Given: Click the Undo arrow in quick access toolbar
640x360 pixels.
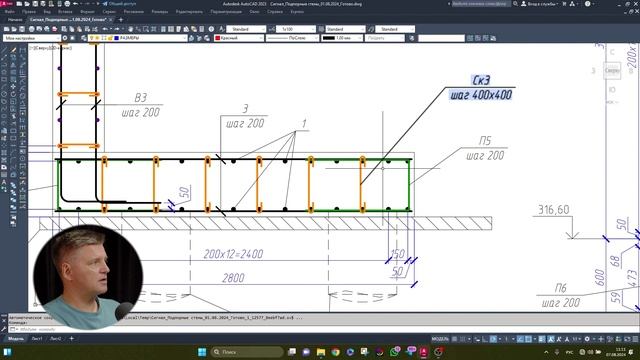Looking at the screenshot, I should pos(76,4).
